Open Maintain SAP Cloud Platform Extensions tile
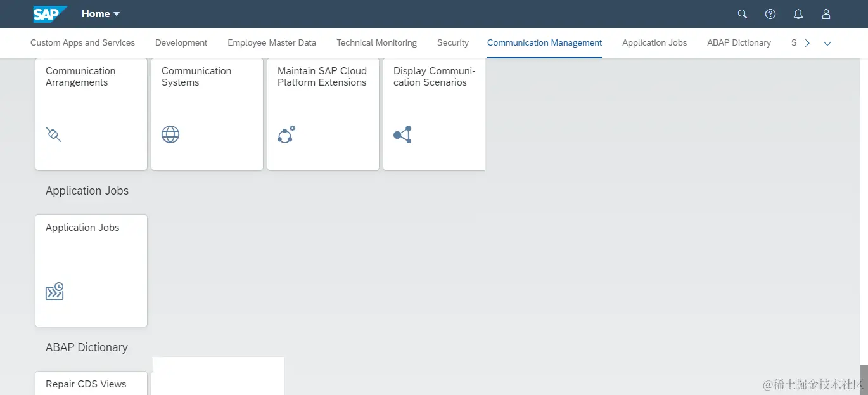The height and width of the screenshot is (395, 868). [323, 114]
